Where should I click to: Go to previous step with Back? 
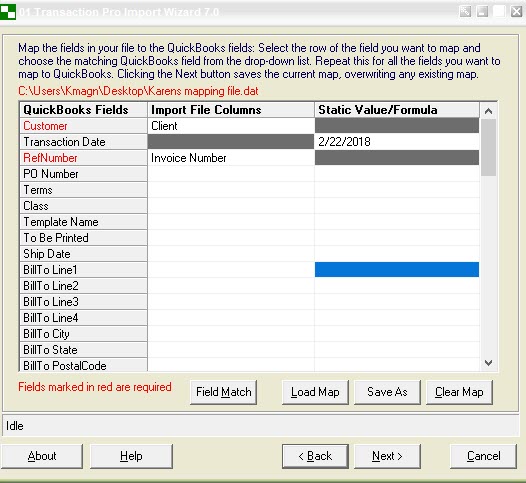(x=315, y=456)
